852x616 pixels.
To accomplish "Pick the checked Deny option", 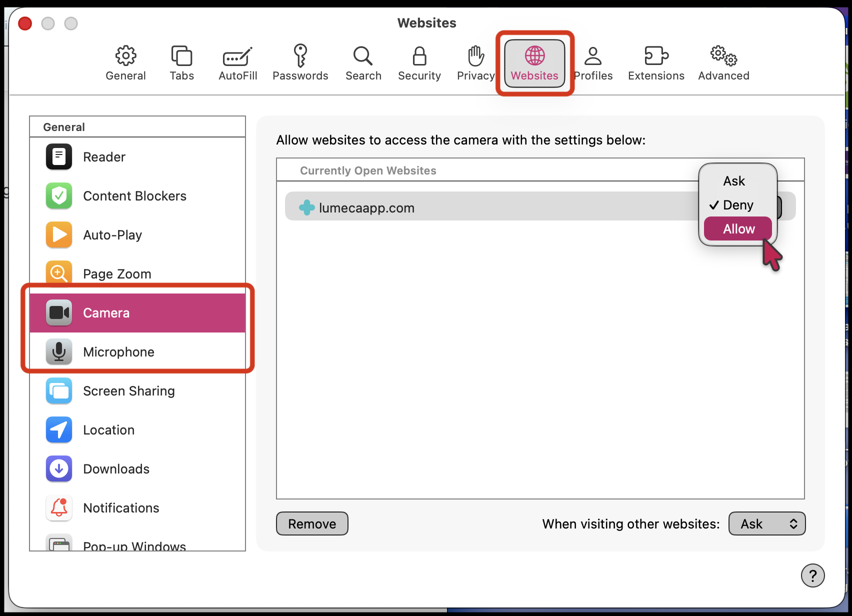I will point(737,205).
